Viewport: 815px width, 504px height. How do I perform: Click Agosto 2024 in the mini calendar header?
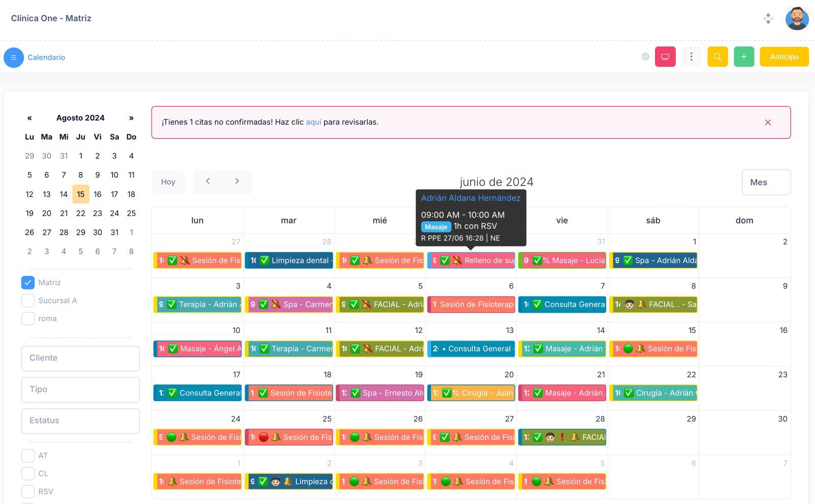pyautogui.click(x=80, y=118)
